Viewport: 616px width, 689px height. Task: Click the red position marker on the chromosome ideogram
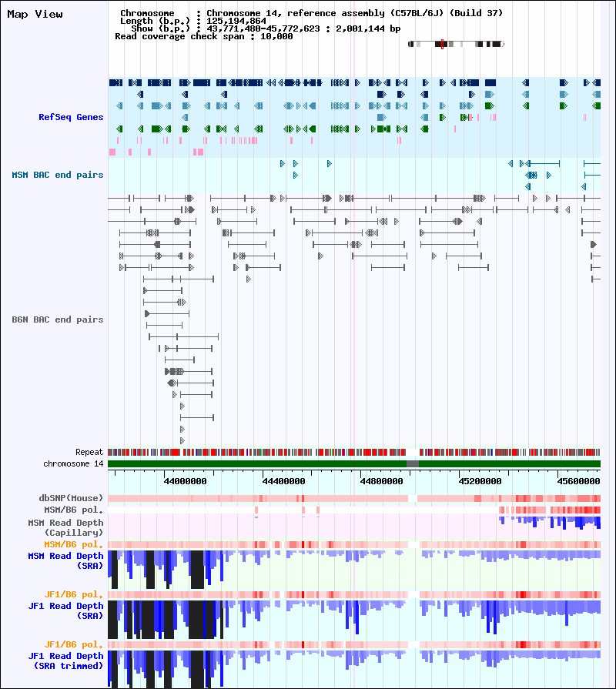(442, 44)
